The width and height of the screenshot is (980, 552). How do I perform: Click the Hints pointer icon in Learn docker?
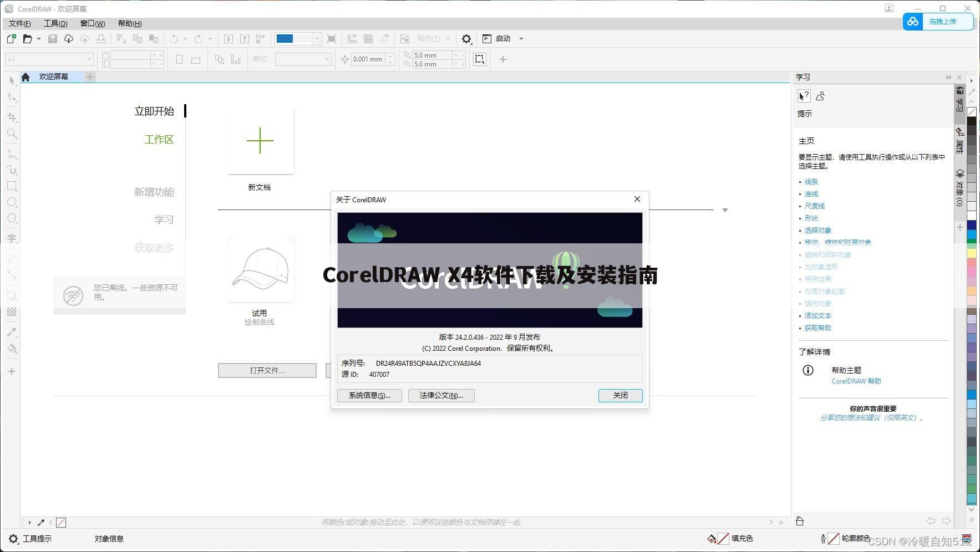pos(804,96)
